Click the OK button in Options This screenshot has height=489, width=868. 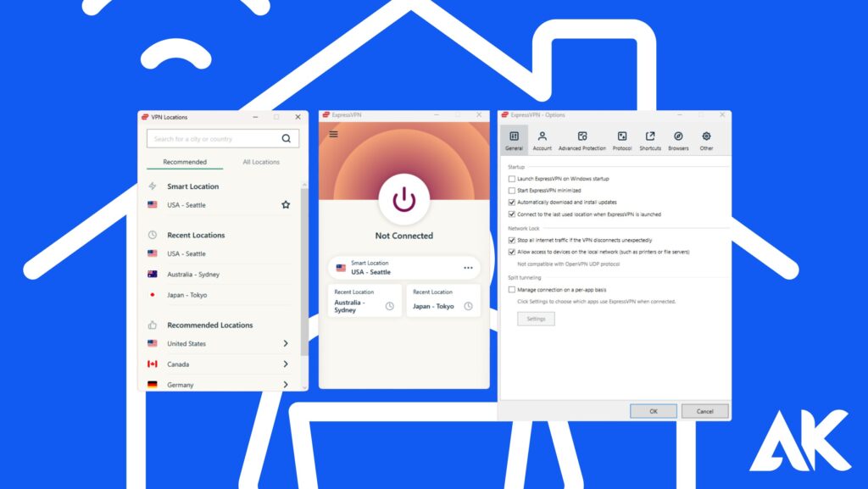coord(653,411)
